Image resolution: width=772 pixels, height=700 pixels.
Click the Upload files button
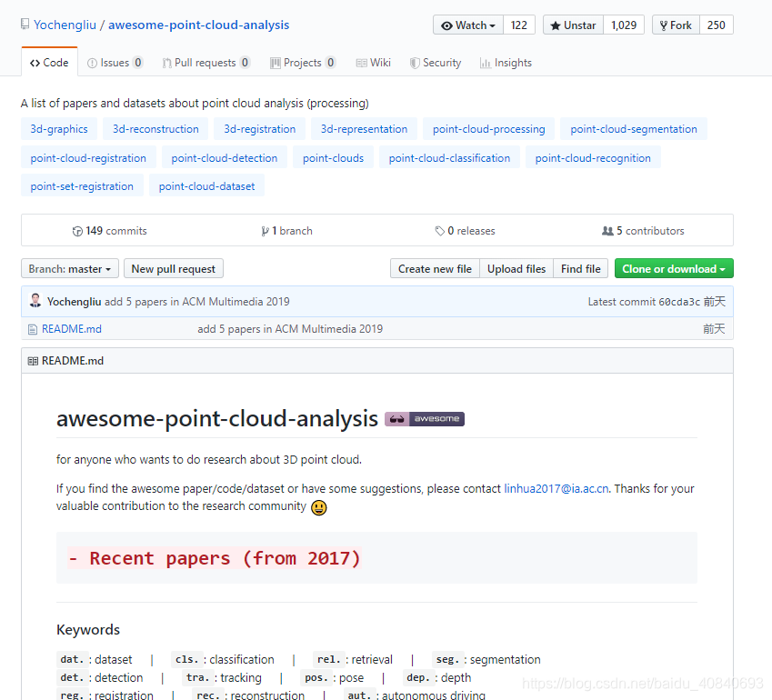point(516,269)
